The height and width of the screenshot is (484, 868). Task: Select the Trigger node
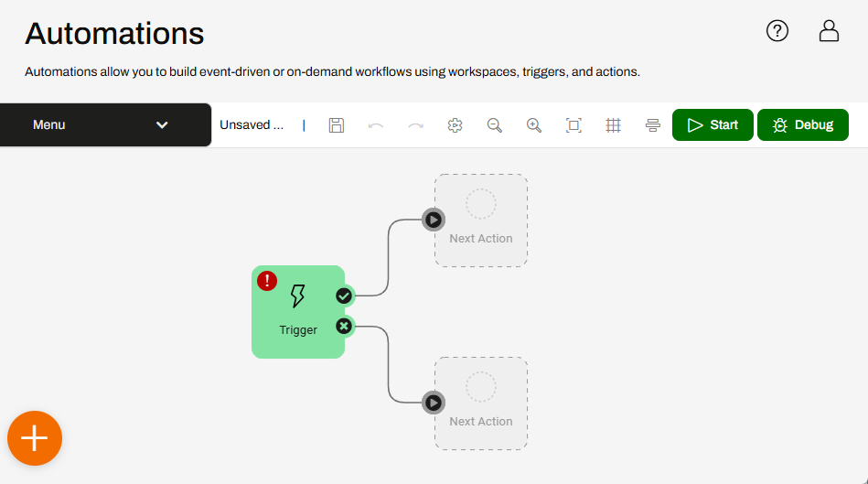pyautogui.click(x=298, y=312)
